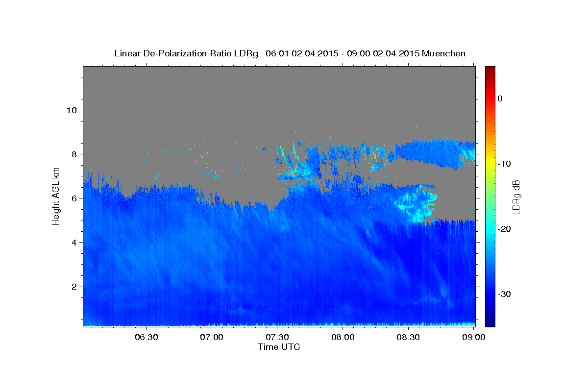
Task: Click the 'Height AGL km' axis label
Action: [x=56, y=196]
